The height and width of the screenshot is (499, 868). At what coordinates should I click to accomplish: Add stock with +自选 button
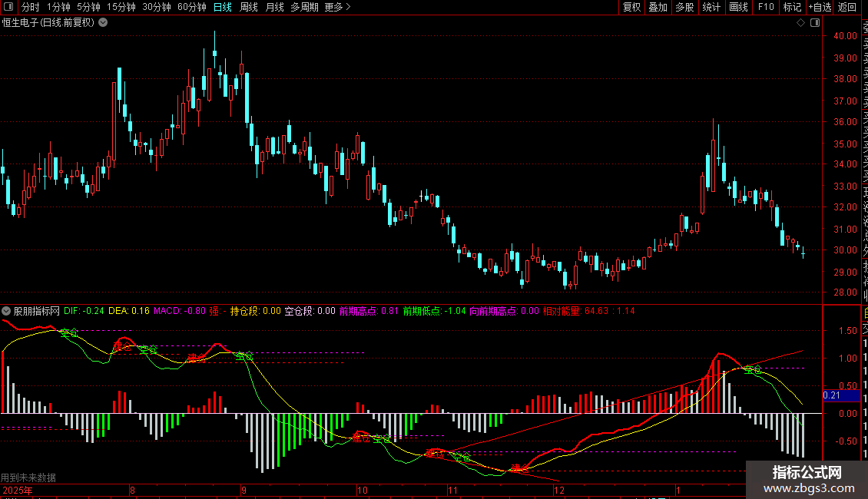(x=820, y=7)
